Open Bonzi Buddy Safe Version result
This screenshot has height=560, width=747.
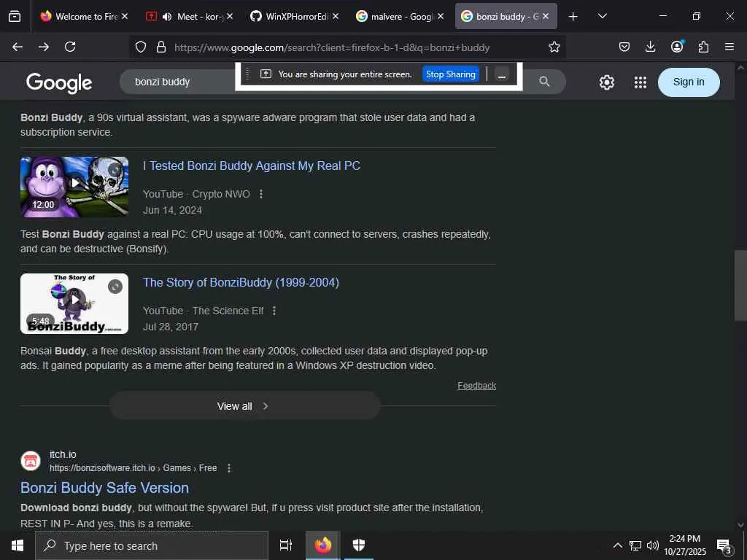pos(104,488)
